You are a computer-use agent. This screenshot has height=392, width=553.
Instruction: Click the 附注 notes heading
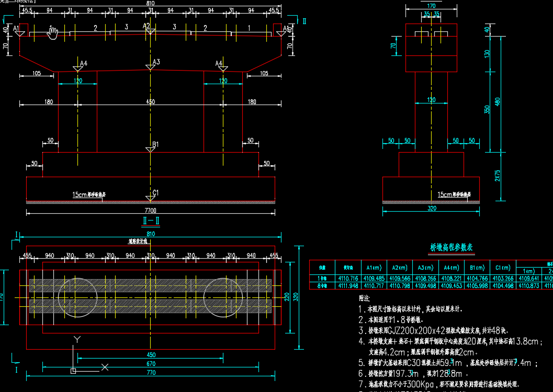364,298
